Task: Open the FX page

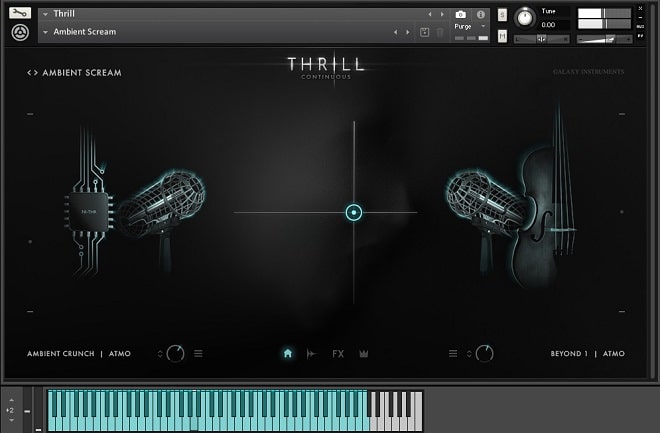Action: 338,354
